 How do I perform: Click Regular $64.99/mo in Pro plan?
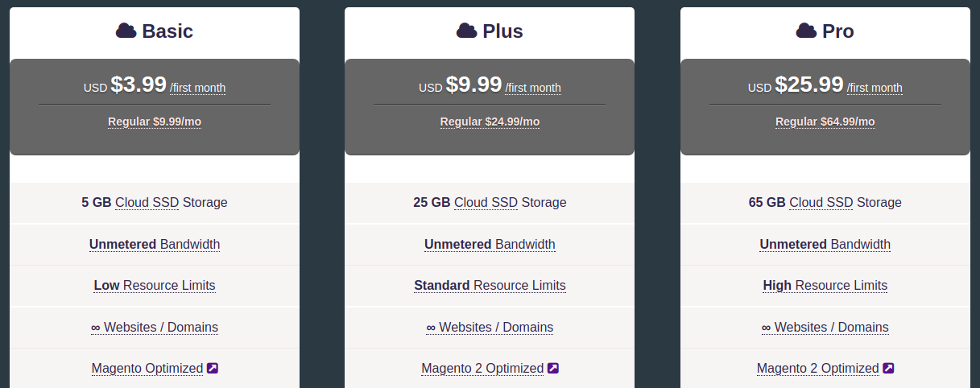[x=825, y=122]
